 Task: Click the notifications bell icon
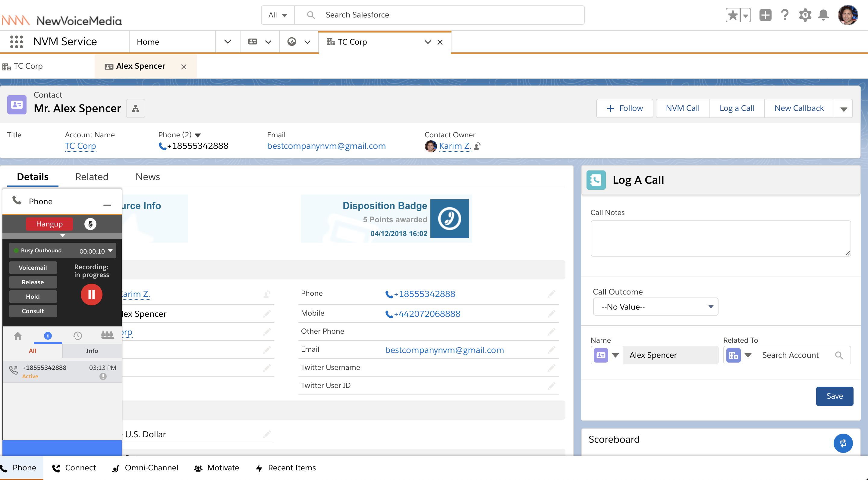click(x=823, y=15)
